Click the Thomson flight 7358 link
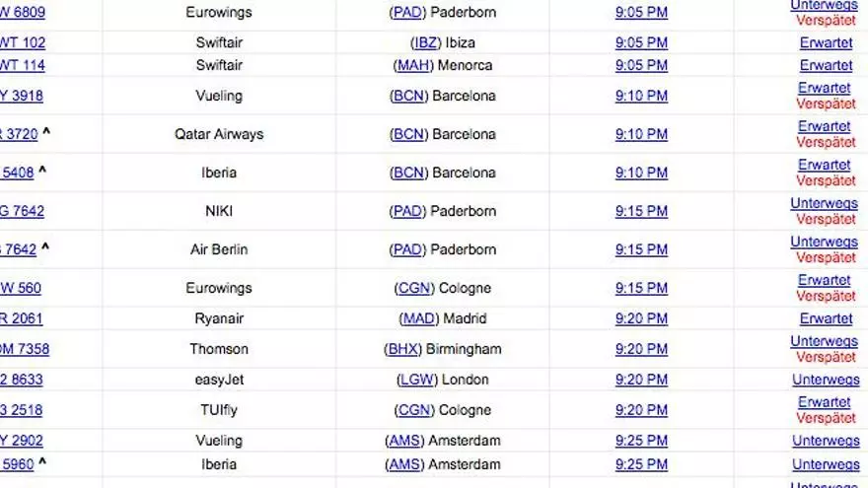 pos(24,349)
